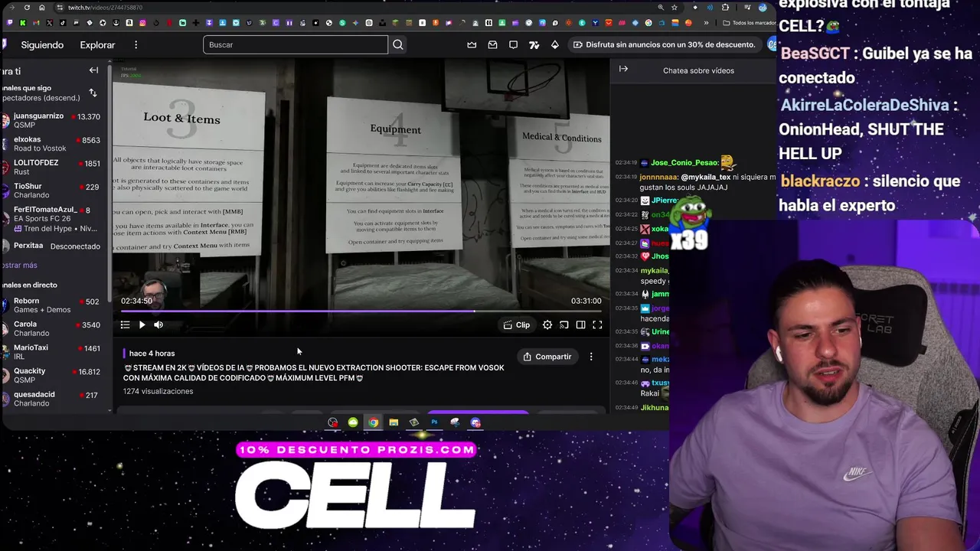The image size is (980, 551).
Task: Open Chrome in the taskbar
Action: pyautogui.click(x=373, y=422)
